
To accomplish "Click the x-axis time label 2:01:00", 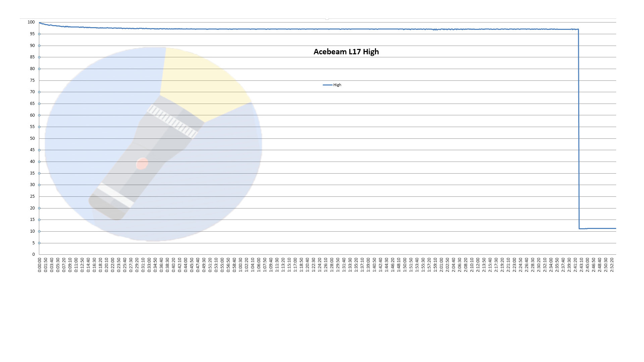I will pos(441,265).
